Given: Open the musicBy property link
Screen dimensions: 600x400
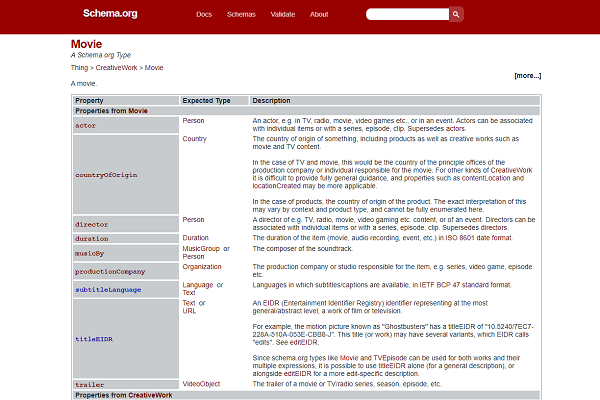Looking at the screenshot, I should [90, 253].
